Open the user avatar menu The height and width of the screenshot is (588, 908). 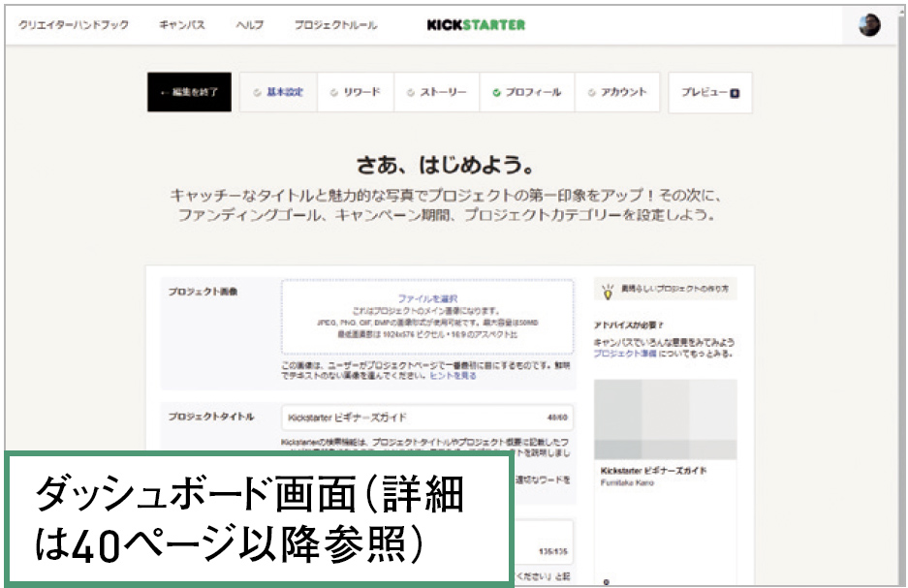(x=869, y=25)
